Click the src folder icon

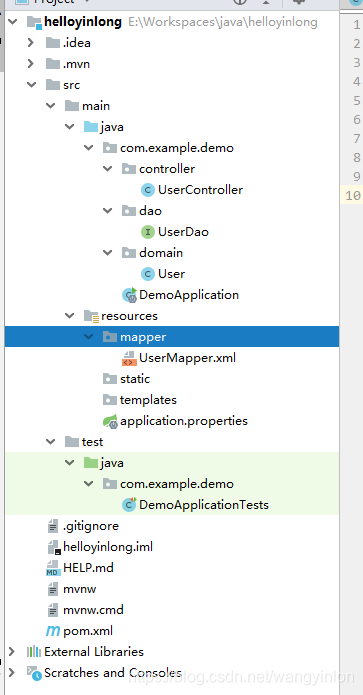pos(53,85)
